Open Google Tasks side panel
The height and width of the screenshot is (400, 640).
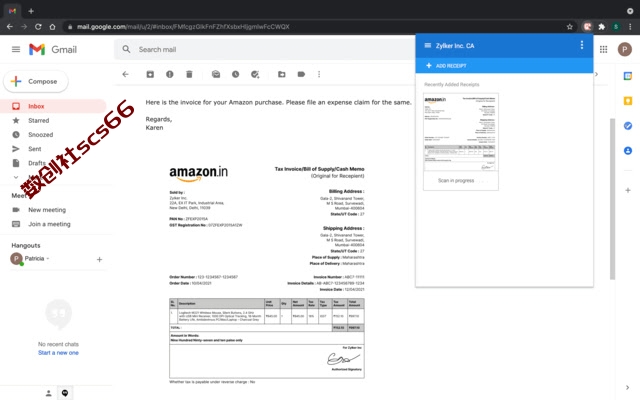[x=628, y=126]
